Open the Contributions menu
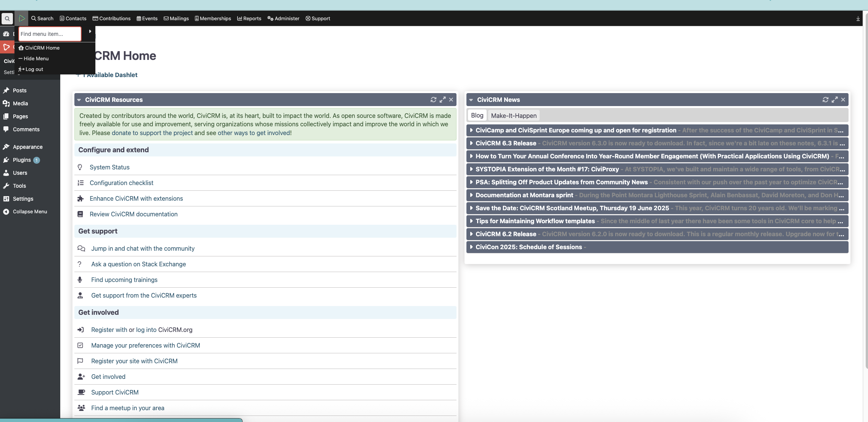 click(111, 18)
